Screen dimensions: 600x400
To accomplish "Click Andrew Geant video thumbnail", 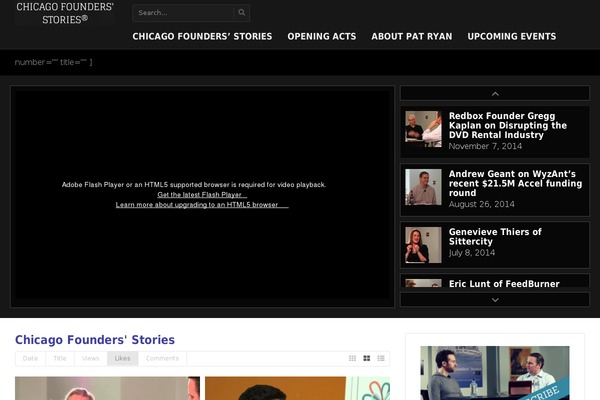I will pyautogui.click(x=423, y=187).
